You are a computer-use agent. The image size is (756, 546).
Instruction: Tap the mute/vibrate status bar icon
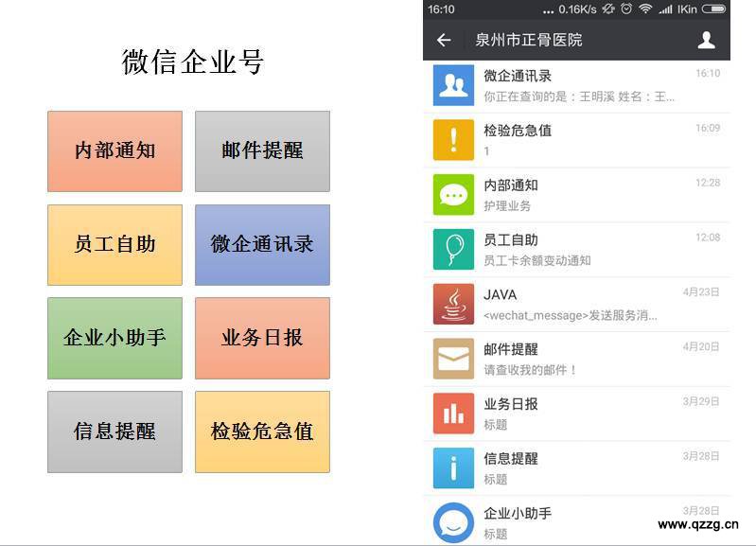pos(608,9)
